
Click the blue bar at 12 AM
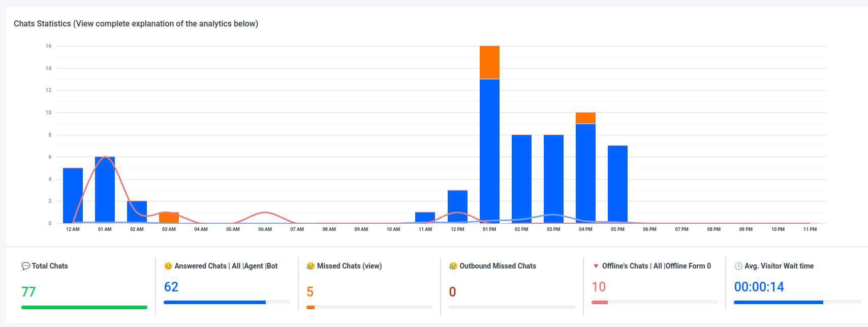pyautogui.click(x=73, y=196)
